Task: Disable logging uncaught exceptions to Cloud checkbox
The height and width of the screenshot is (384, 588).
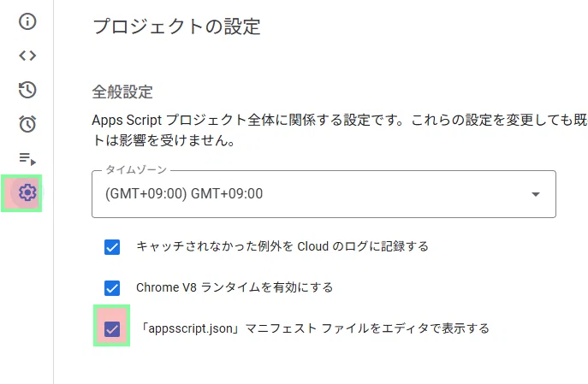Action: pos(112,247)
